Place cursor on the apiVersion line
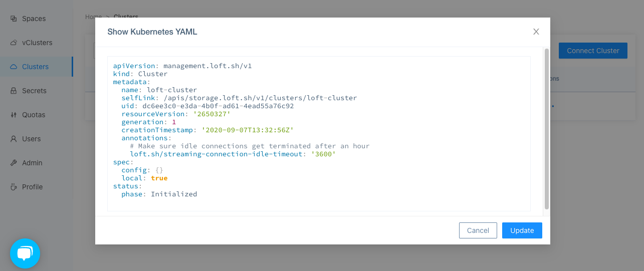 [x=182, y=66]
